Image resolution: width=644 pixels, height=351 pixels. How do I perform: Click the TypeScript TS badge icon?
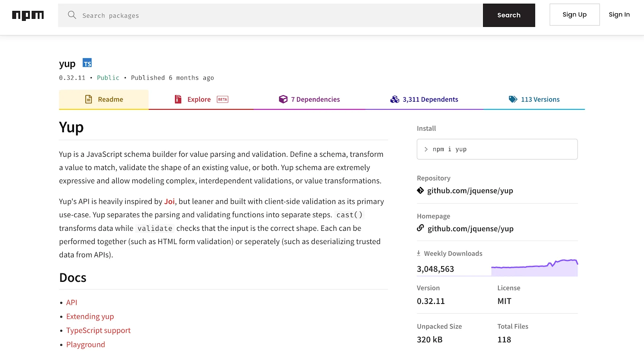tap(87, 63)
